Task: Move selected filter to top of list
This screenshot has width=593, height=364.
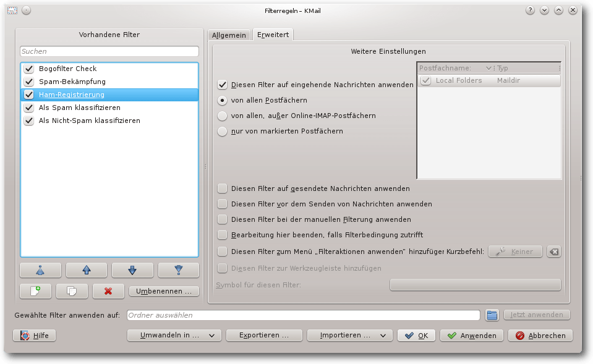Action: [x=40, y=270]
